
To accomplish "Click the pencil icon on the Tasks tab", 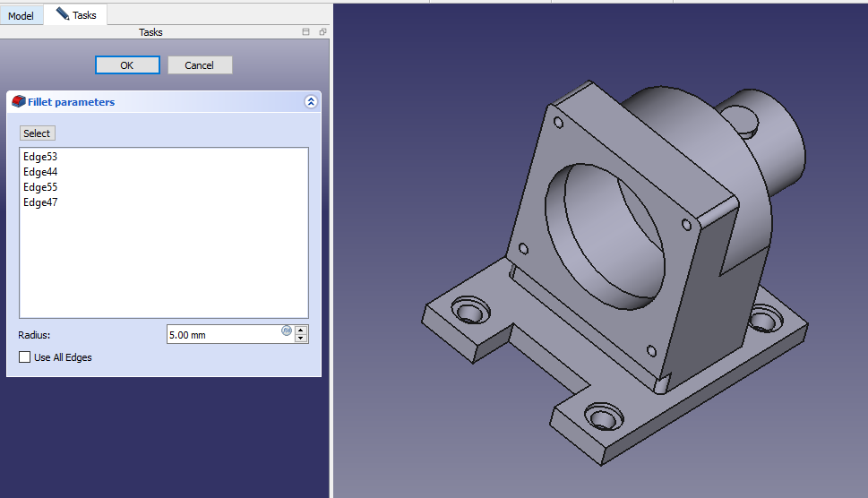I will click(63, 14).
